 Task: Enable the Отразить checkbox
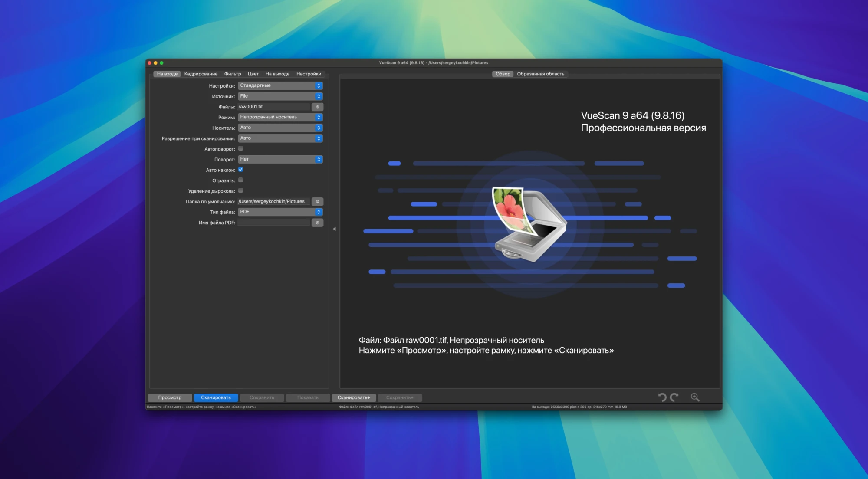pos(240,180)
